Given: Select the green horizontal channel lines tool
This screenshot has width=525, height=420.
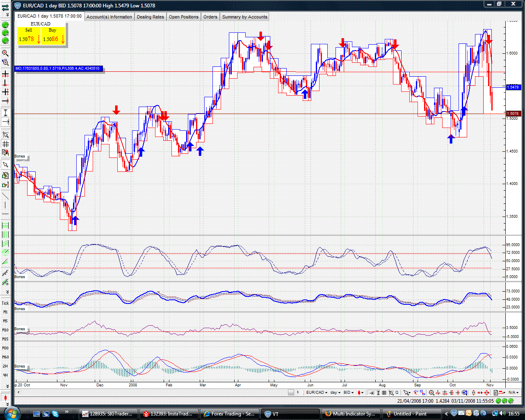Looking at the screenshot, I should point(5,225).
